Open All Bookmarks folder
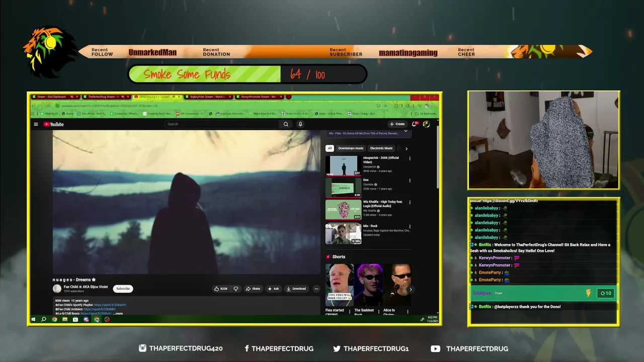This screenshot has width=644, height=362. [x=425, y=114]
